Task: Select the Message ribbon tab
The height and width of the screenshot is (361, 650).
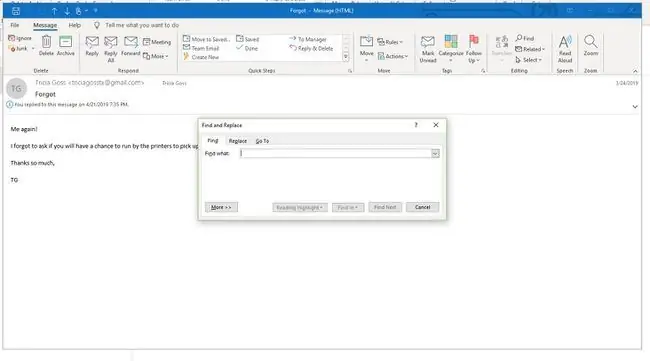Action: [x=45, y=25]
